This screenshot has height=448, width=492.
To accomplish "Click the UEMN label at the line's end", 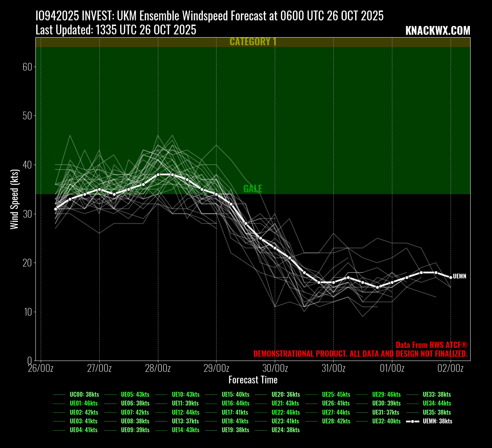I will click(459, 276).
